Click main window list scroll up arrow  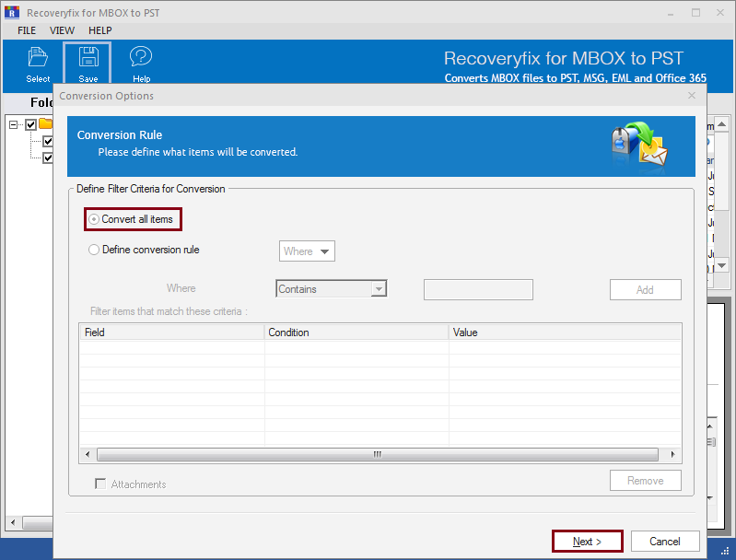pyautogui.click(x=721, y=124)
